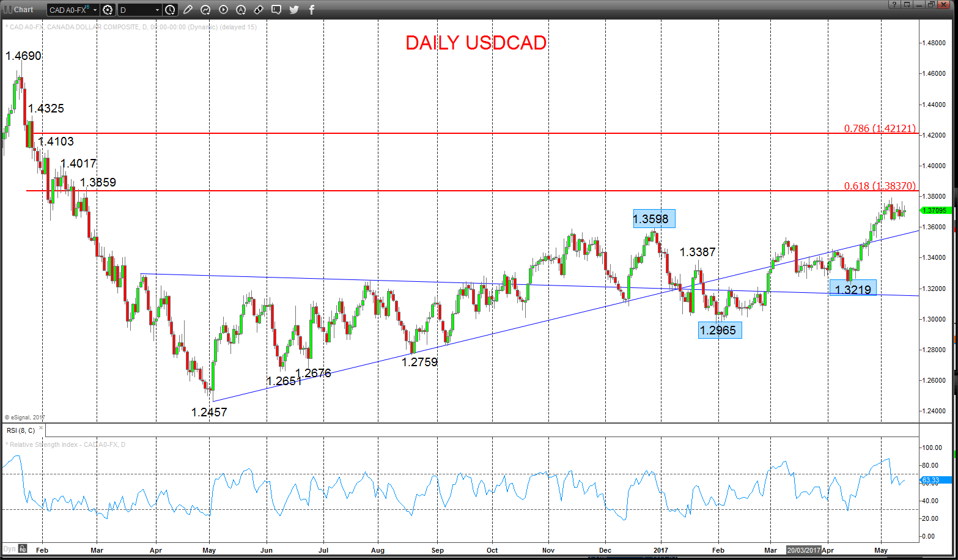Screen dimensions: 958x560
Task: Click the 1.2400 price axis label
Action: [x=934, y=411]
